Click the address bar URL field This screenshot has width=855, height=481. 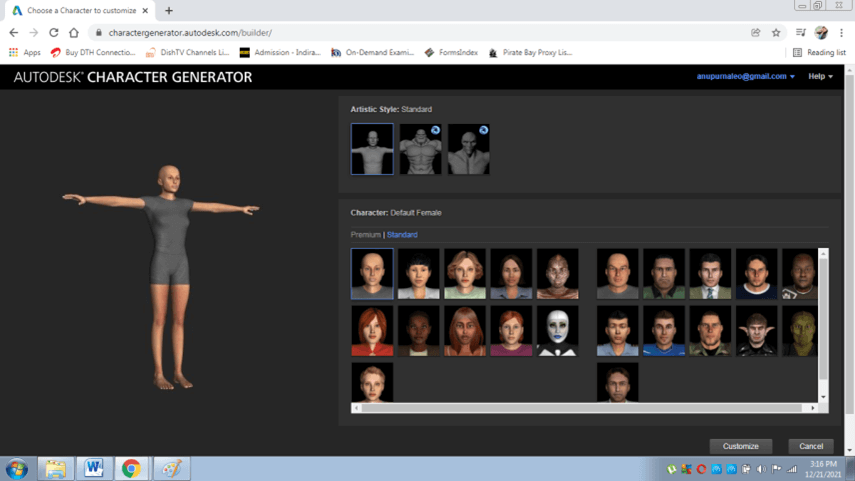[420, 33]
